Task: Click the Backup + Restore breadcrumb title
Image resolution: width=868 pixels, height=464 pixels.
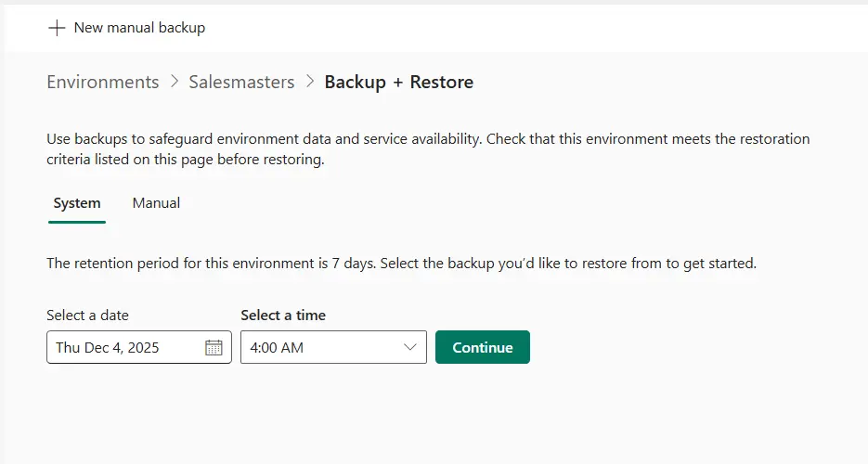Action: tap(398, 82)
